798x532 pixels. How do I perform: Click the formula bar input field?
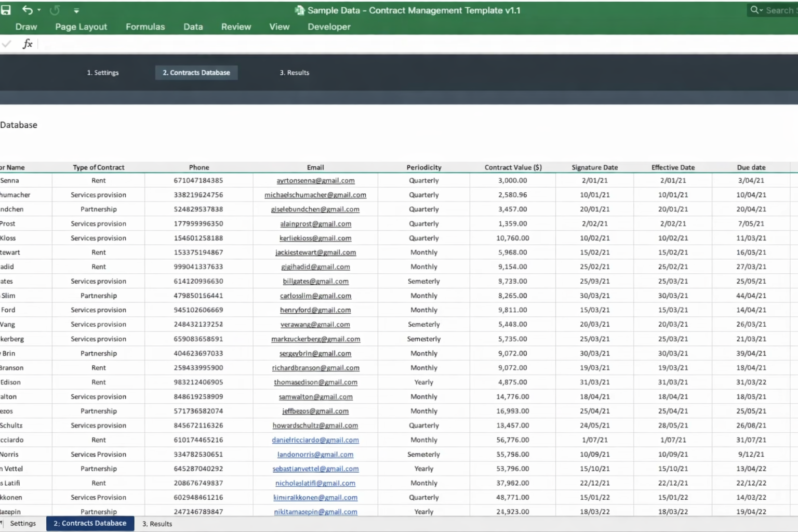tap(418, 44)
